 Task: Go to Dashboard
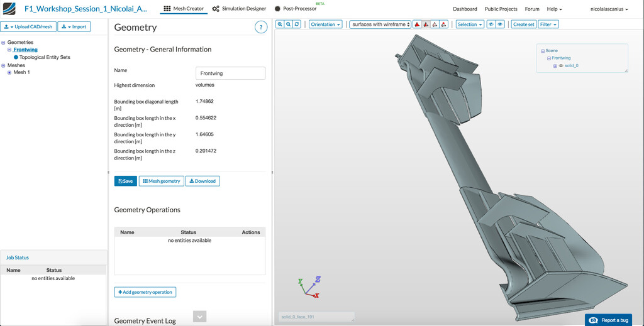pos(465,9)
